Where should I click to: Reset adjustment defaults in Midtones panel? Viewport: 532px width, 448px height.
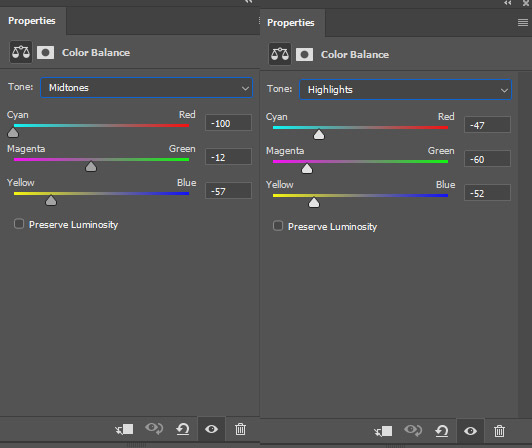pos(183,429)
